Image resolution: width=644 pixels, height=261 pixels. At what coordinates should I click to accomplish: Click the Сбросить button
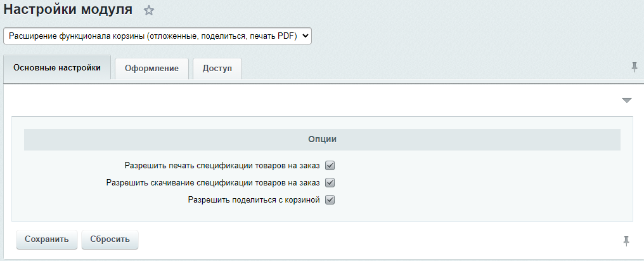(110, 239)
